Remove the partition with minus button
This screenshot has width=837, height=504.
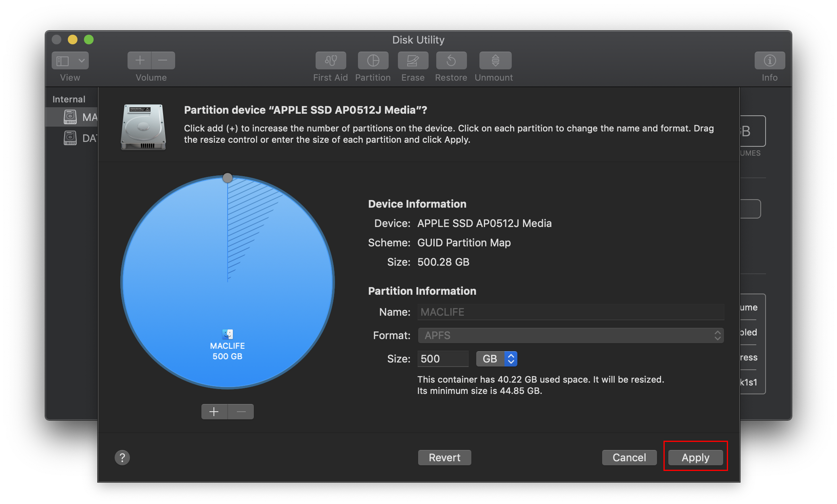point(241,412)
